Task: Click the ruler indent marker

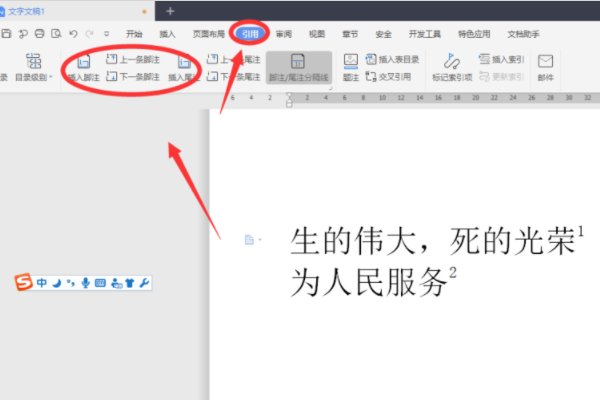Action: click(x=289, y=99)
